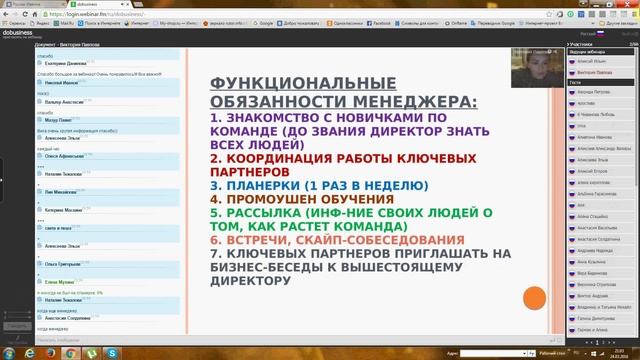
Task: Open uTorrent from taskbar
Action: (91, 353)
